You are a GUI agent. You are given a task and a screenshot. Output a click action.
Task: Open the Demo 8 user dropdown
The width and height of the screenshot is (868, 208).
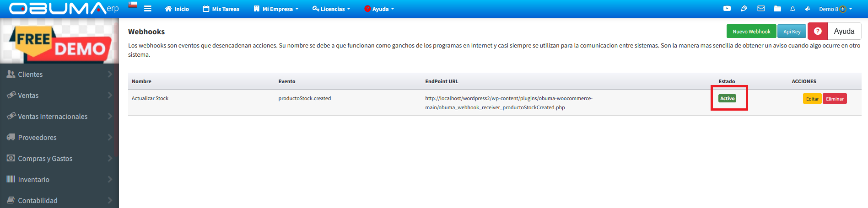coord(835,9)
